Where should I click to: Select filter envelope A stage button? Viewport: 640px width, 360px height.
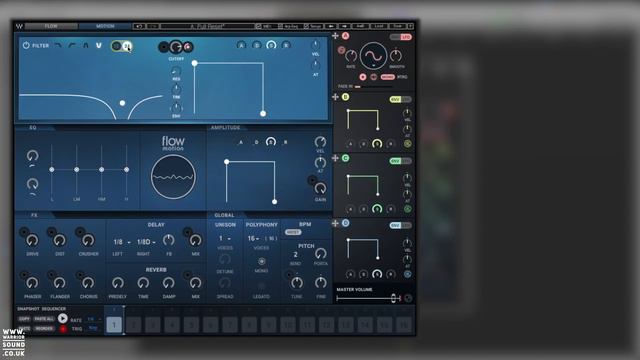241,45
